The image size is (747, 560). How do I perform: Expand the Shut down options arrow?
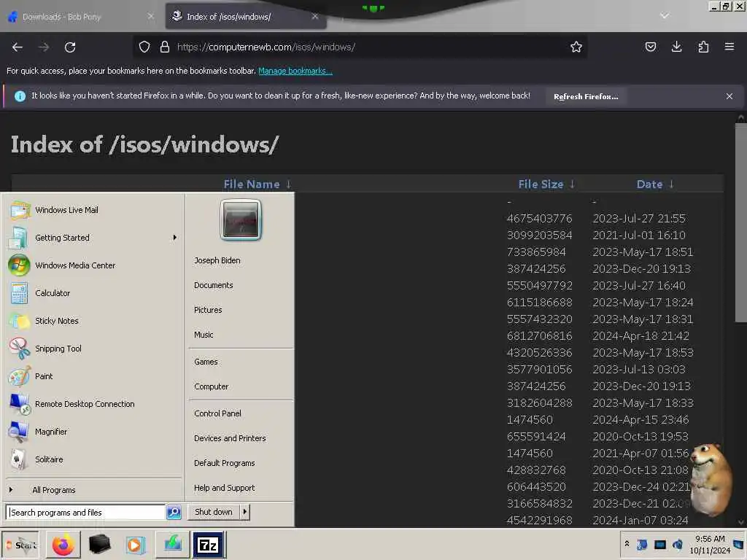[x=245, y=512]
